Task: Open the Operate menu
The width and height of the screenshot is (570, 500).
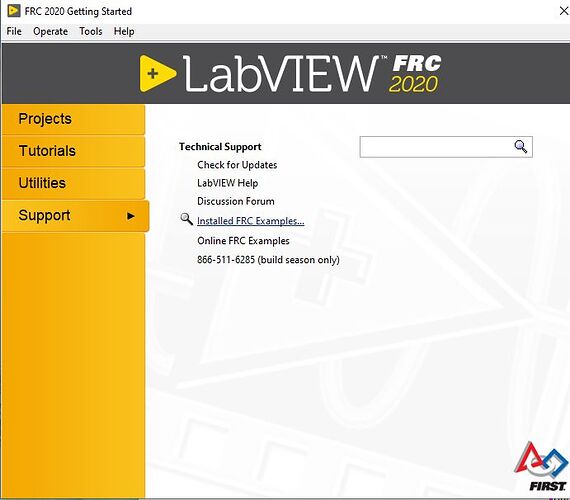Action: point(51,31)
